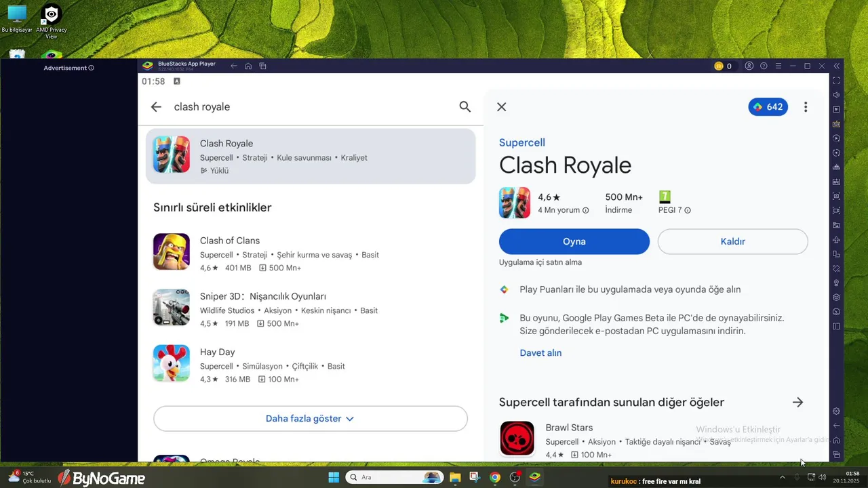The height and width of the screenshot is (488, 868).
Task: Click the airplane mode icon in sidebar
Action: [x=836, y=240]
